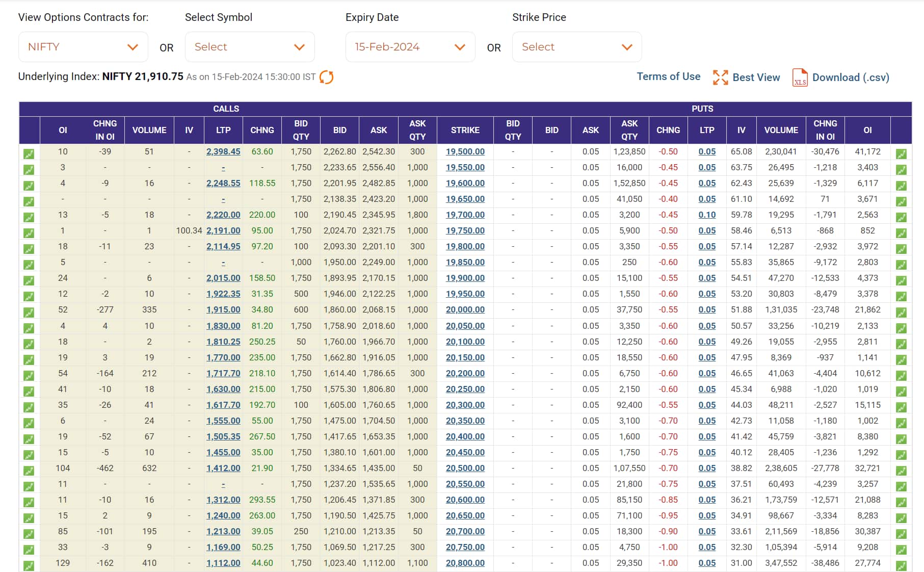Open puts chart icon for strike 20,500.00
This screenshot has width=924, height=572.
901,470
